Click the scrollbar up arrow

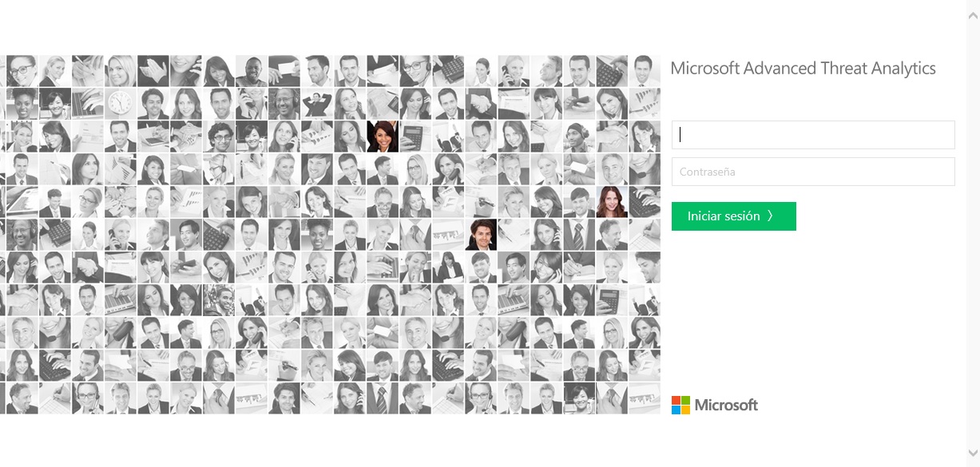point(973,6)
